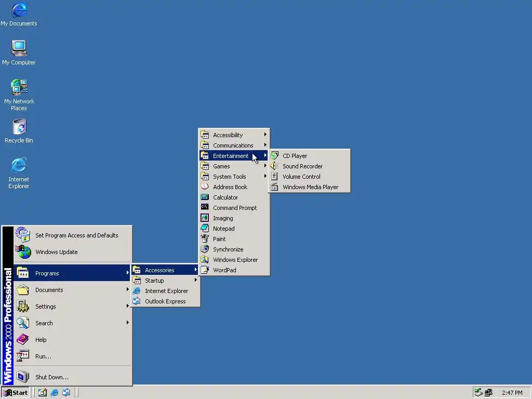Expand the Accessibility submenu arrow

tap(265, 135)
